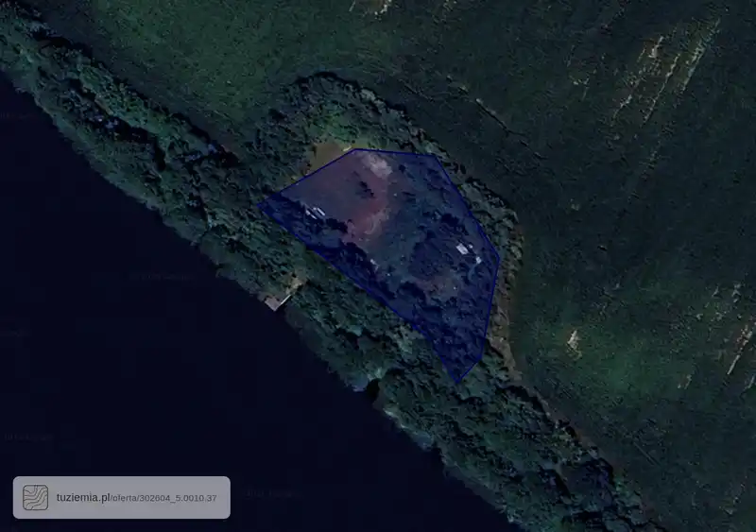The image size is (756, 532).
Task: Click the tuziemia.pl topographic logo icon
Action: coord(35,497)
